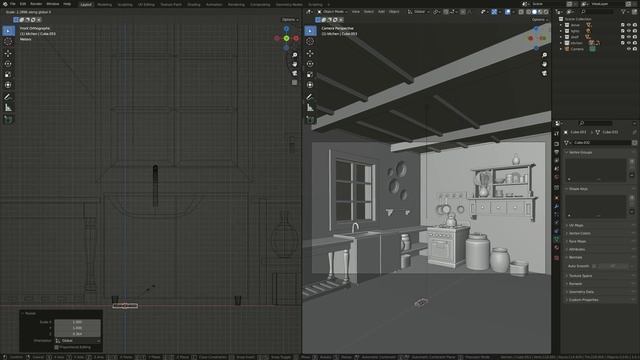Adjust the Auto Smooth angle slider
Viewport: 640px width, 360px height.
click(x=613, y=266)
